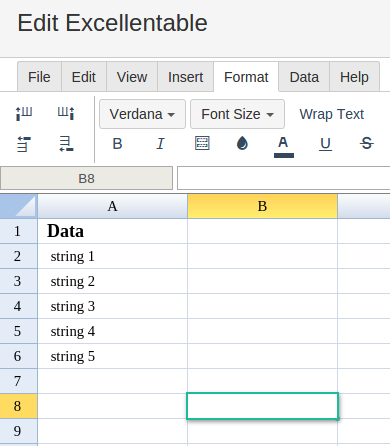Apply strikethrough formatting
The height and width of the screenshot is (446, 390).
point(367,144)
